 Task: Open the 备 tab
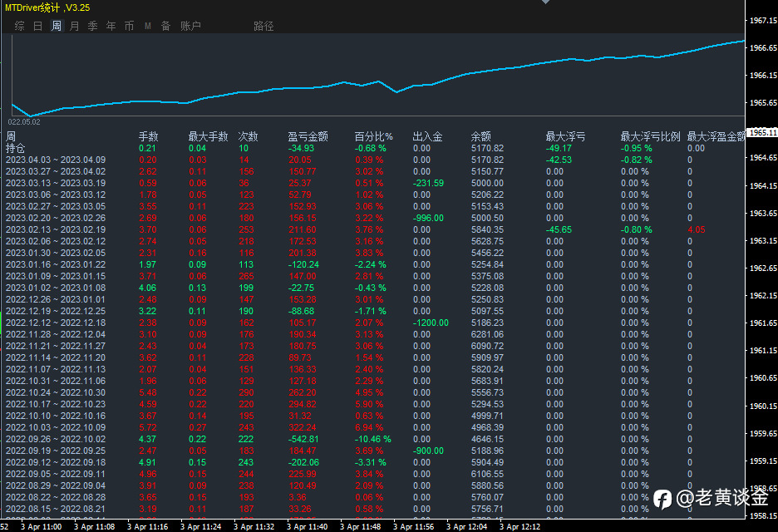(165, 26)
